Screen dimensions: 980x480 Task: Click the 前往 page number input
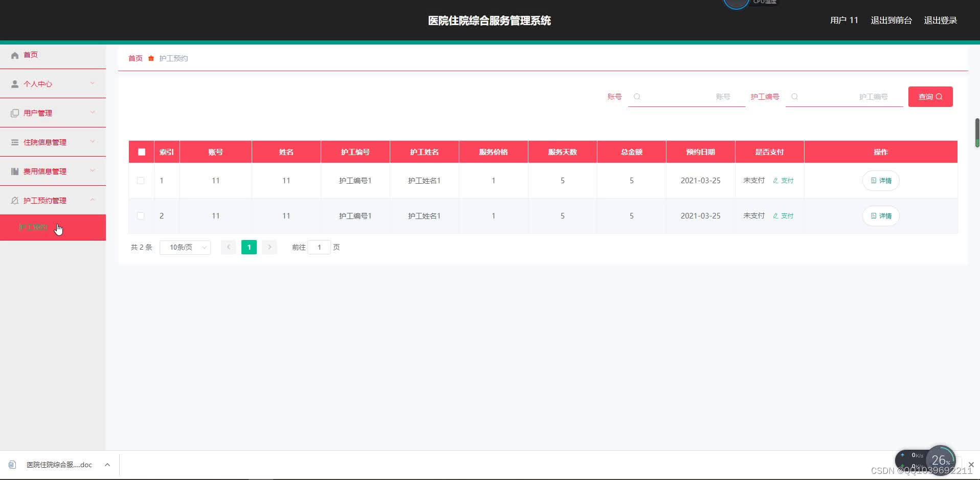(319, 247)
